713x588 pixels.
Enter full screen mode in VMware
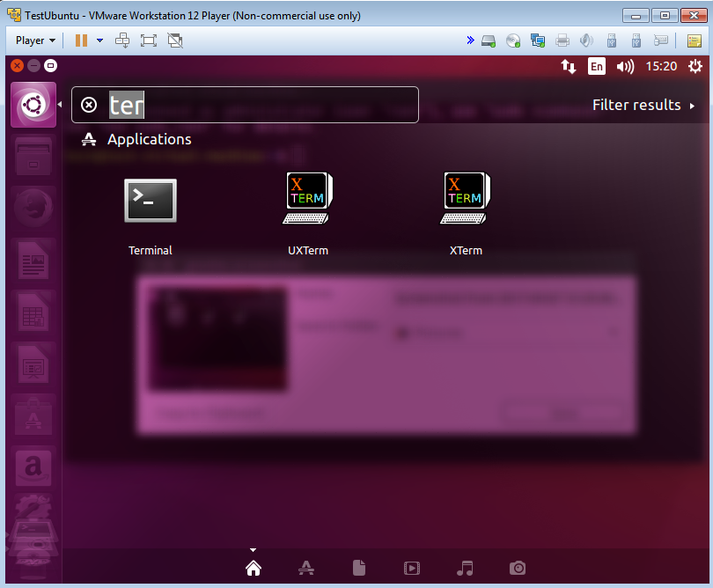click(149, 40)
